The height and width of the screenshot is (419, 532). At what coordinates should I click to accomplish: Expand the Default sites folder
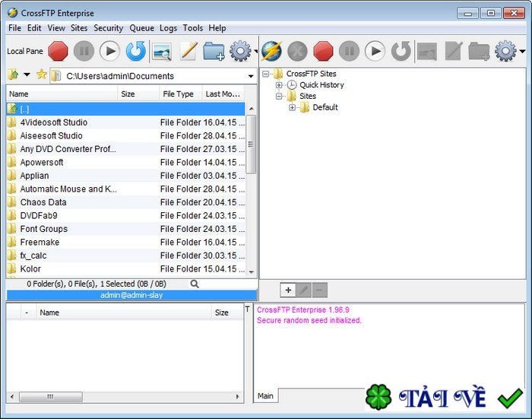pos(292,107)
